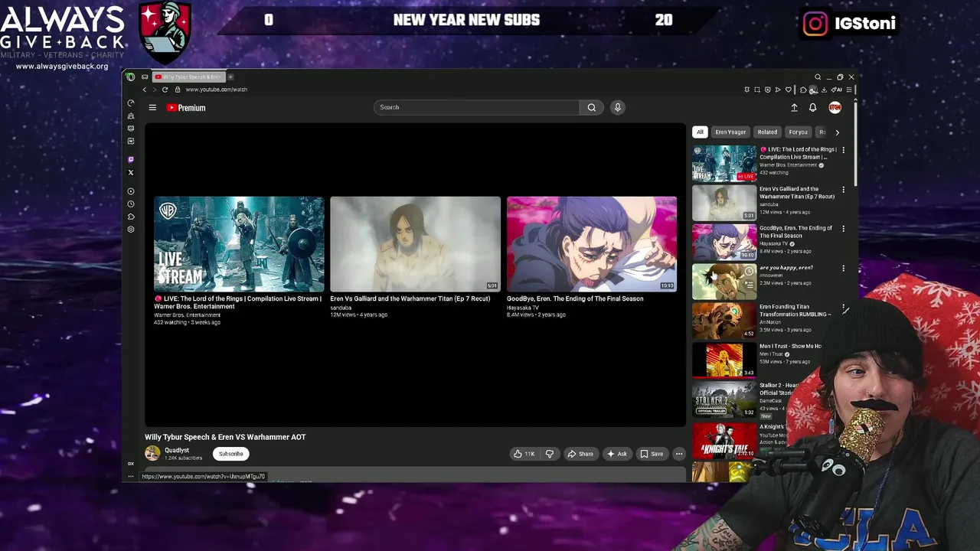Save the video to a playlist
Image resolution: width=980 pixels, height=551 pixels.
652,454
